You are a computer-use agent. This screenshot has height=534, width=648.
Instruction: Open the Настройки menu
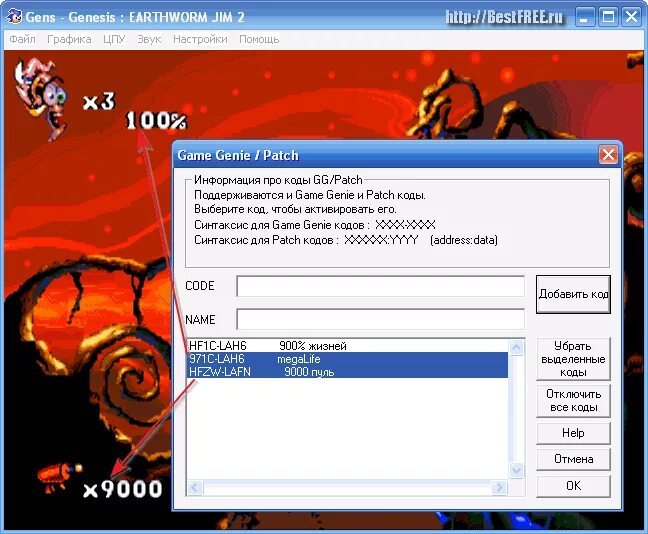click(x=200, y=39)
